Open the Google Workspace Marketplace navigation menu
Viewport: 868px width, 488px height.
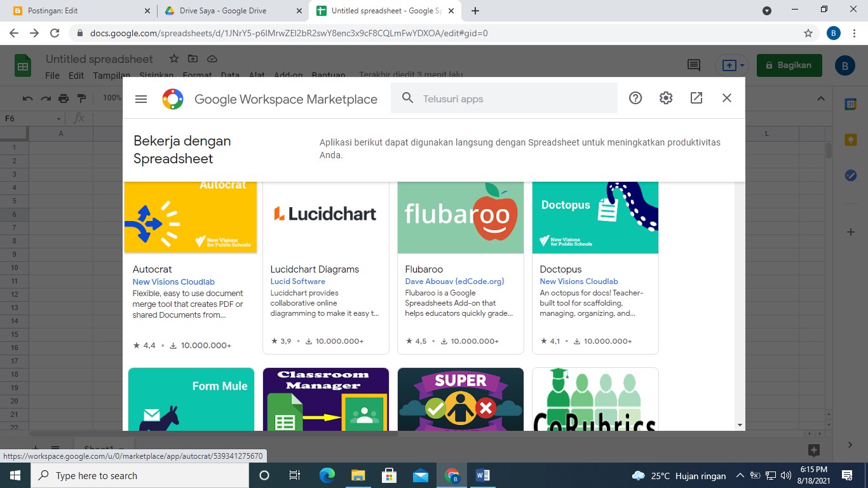click(140, 98)
